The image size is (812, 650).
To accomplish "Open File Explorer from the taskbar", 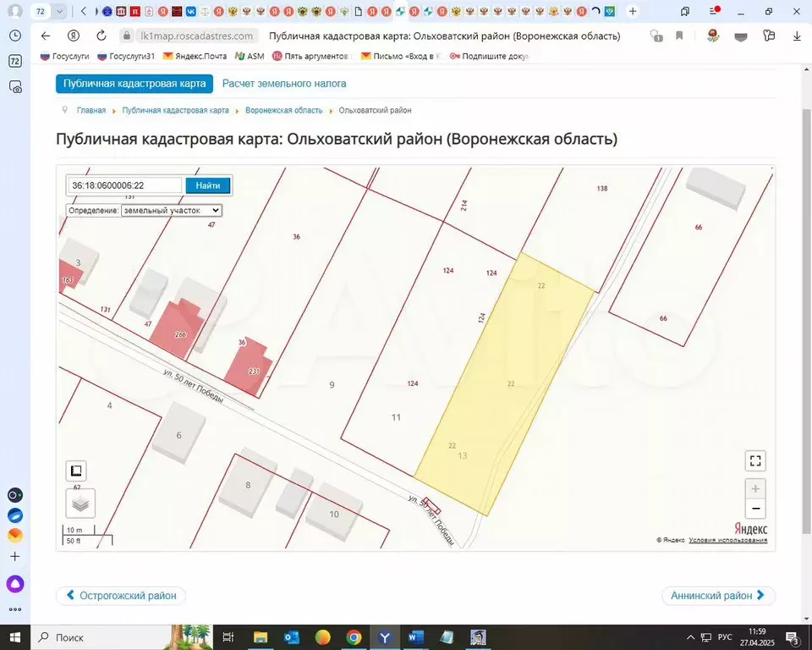I will (260, 637).
